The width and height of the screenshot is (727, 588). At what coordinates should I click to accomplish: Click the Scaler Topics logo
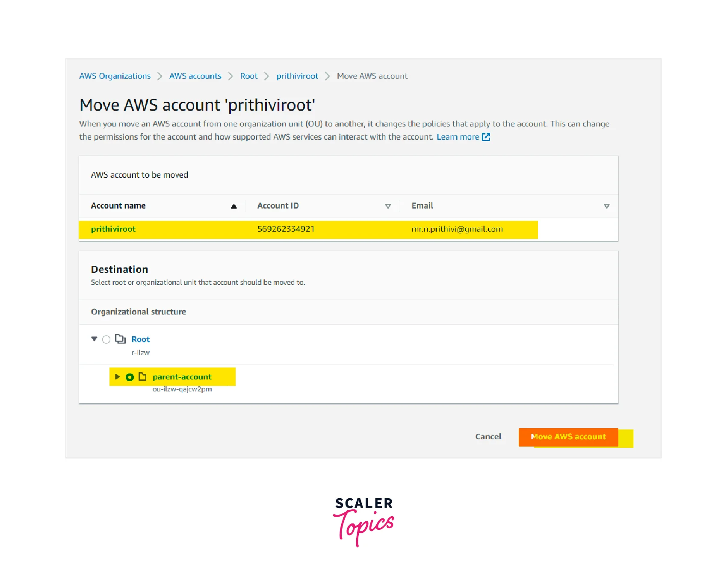[363, 521]
